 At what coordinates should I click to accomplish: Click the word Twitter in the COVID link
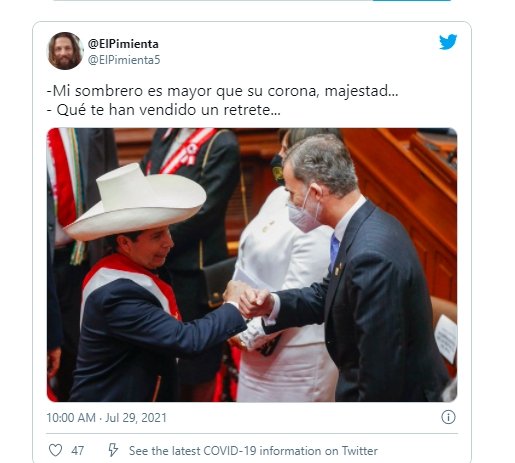(x=360, y=451)
